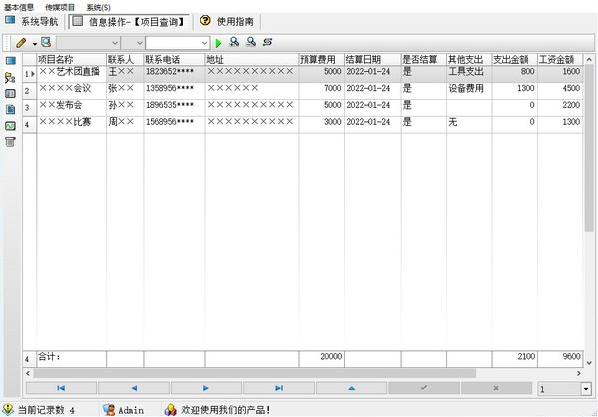
Task: Click the 使用指南 question mark icon
Action: (x=205, y=20)
